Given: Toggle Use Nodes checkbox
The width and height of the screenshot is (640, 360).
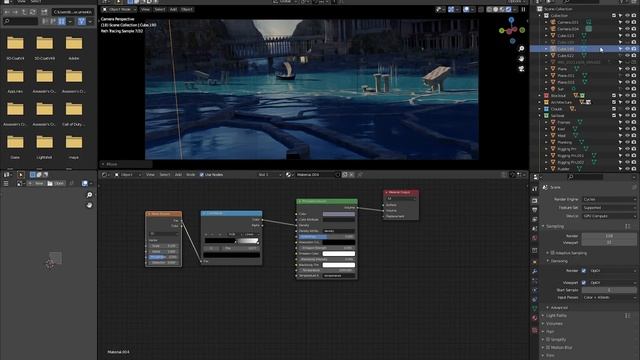Looking at the screenshot, I should 202,175.
